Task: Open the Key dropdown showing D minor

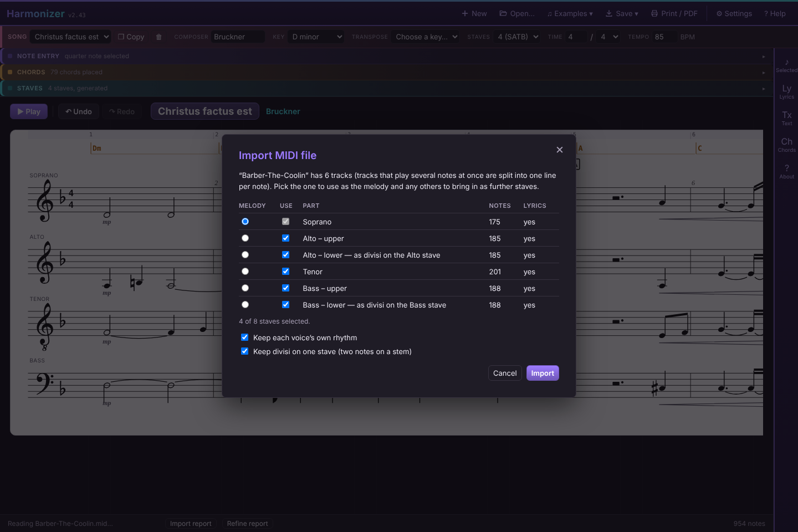Action: point(316,37)
